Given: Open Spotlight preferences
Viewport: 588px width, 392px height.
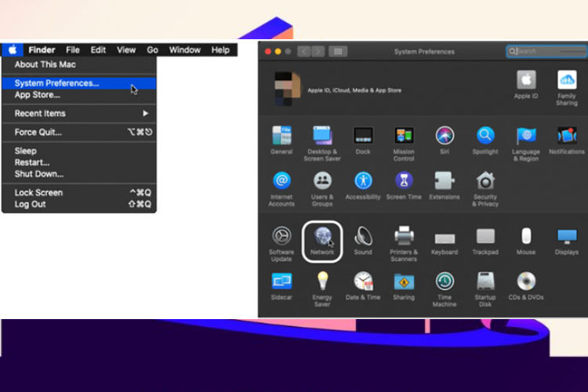Looking at the screenshot, I should pos(485,140).
